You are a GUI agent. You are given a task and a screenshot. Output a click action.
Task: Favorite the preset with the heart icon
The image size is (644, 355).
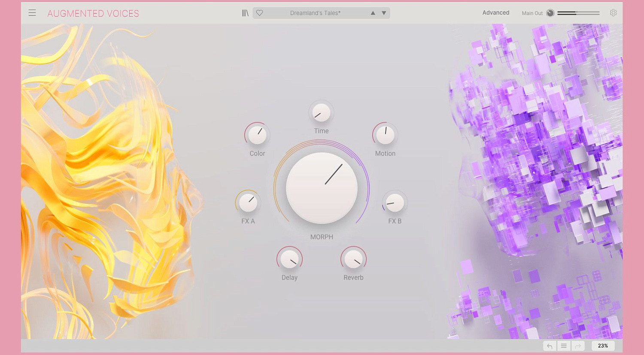tap(259, 13)
